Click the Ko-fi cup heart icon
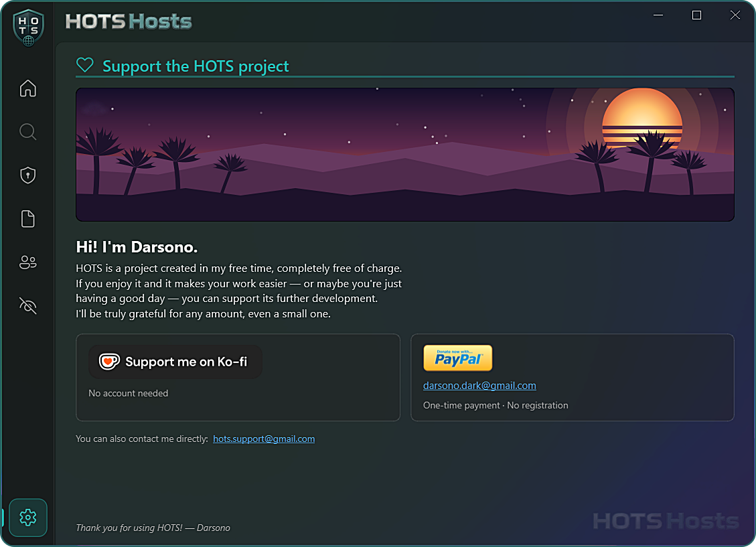 click(x=109, y=362)
